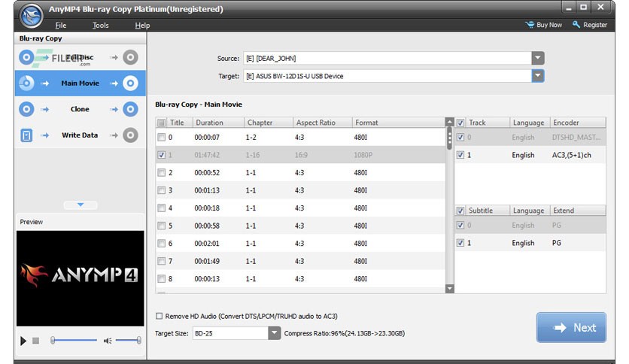Viewport: 629px width, 364px height.
Task: Click the arrow icon on Next button
Action: click(560, 327)
